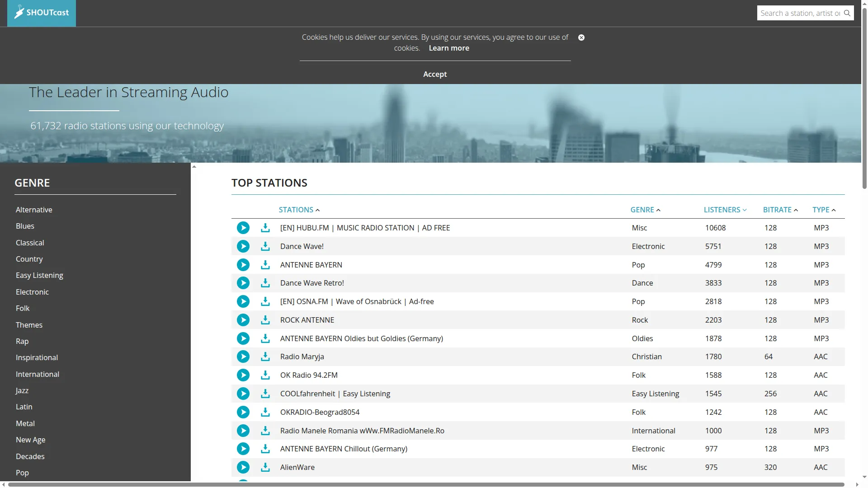Viewport: 868px width, 488px height.
Task: Play Dance Wave! station
Action: tap(243, 246)
